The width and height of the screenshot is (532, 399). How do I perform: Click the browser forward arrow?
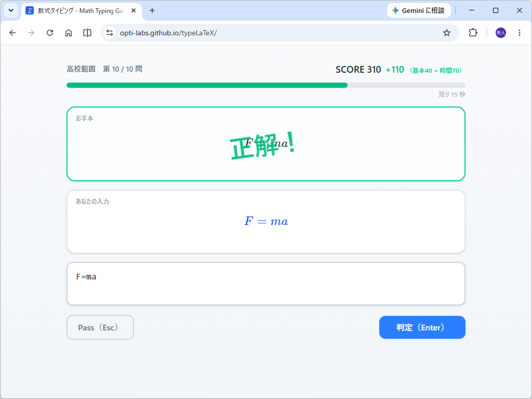(31, 33)
